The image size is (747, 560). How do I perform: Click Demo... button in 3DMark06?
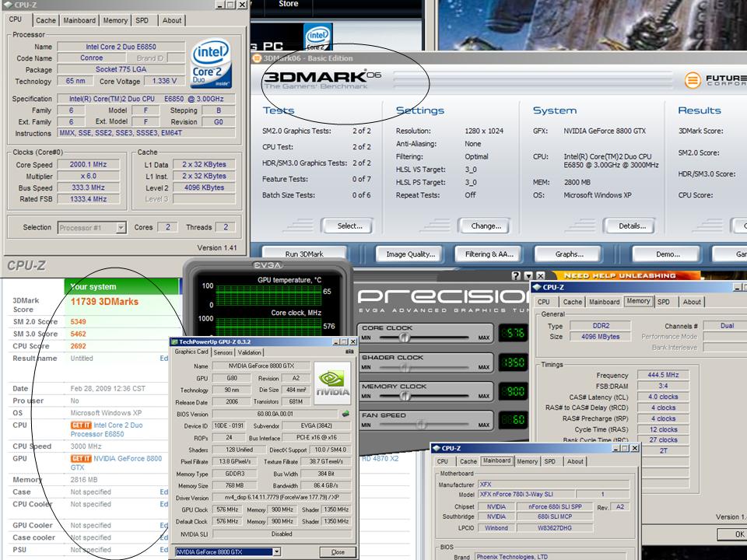(x=668, y=254)
